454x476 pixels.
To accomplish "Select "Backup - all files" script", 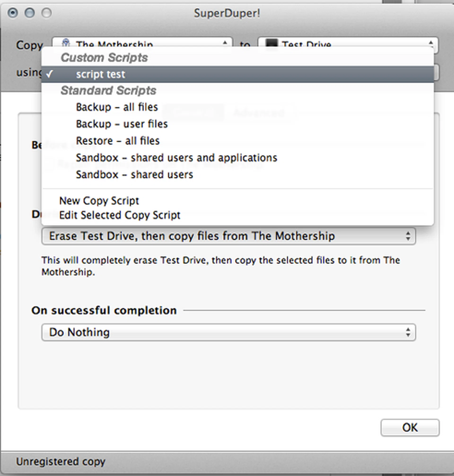I will point(117,107).
